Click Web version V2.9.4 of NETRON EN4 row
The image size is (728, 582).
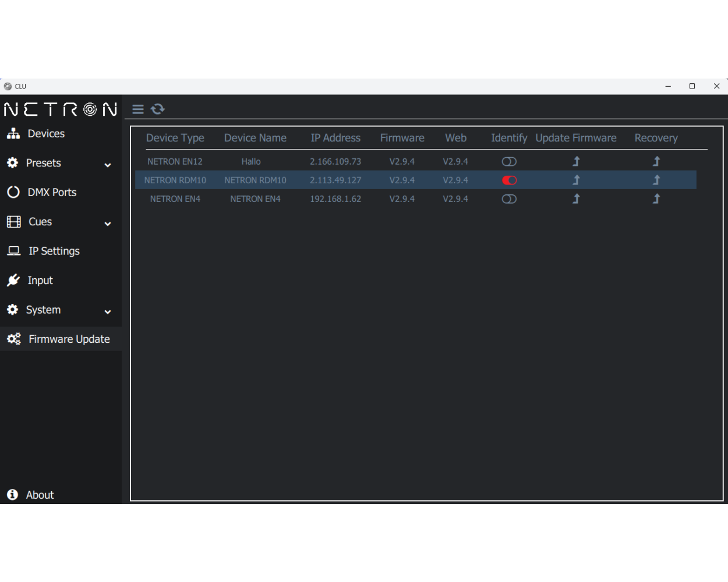click(x=455, y=198)
